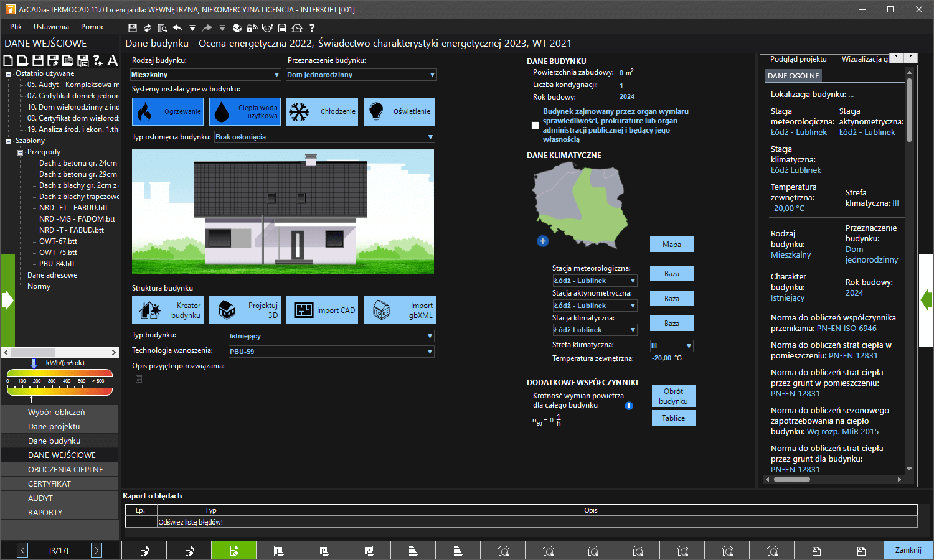Image resolution: width=934 pixels, height=560 pixels.
Task: Click the Zamknij button
Action: point(908,550)
